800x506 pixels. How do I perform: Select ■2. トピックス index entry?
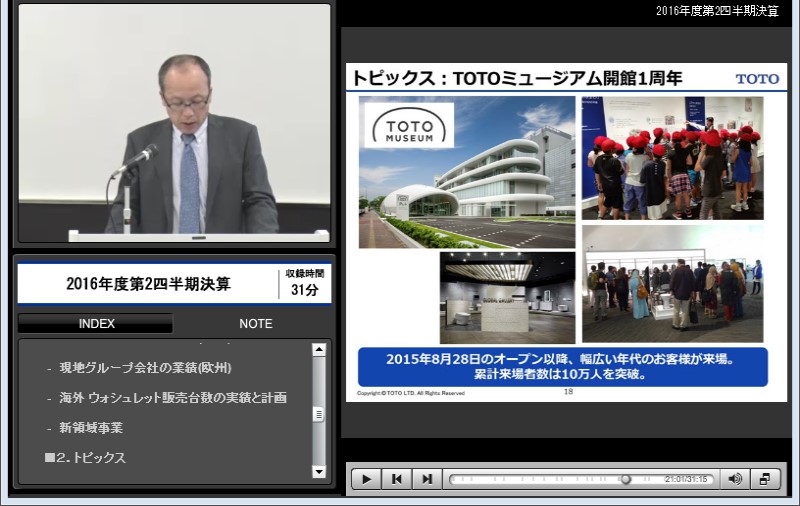pos(85,458)
